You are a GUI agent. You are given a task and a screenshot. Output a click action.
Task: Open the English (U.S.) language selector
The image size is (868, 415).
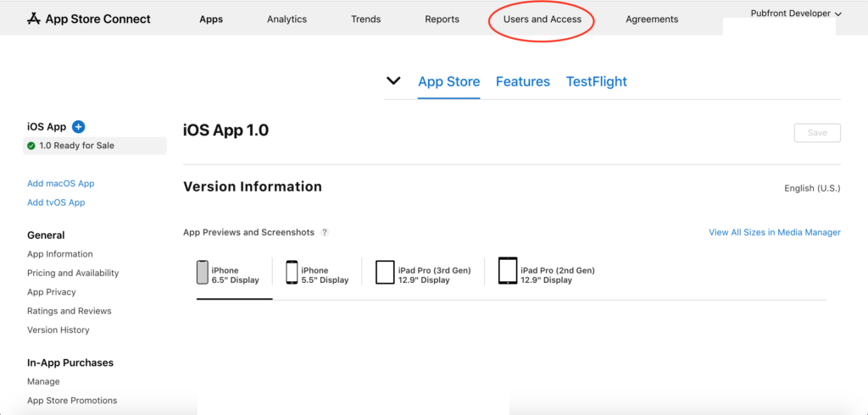pos(812,188)
